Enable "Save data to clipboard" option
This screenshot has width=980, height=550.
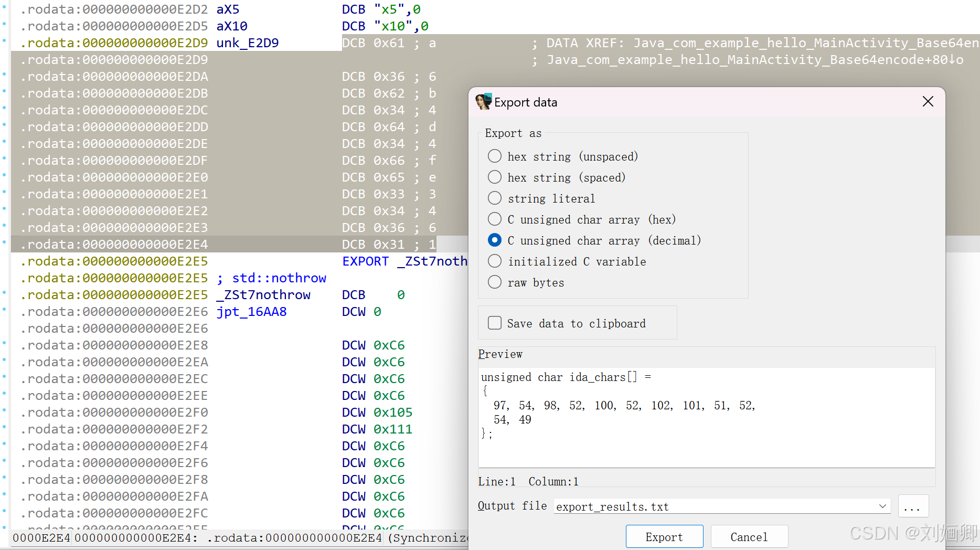coord(494,323)
